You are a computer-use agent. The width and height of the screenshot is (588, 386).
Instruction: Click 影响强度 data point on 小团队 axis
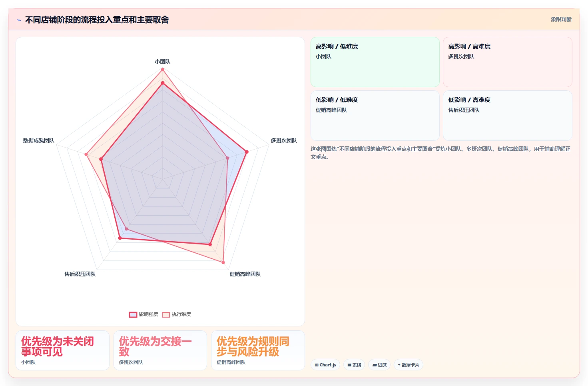point(163,83)
